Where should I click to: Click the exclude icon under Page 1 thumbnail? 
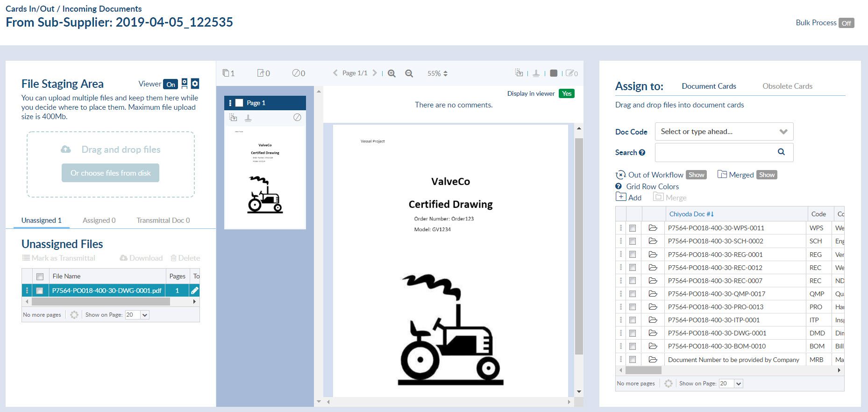pos(297,117)
